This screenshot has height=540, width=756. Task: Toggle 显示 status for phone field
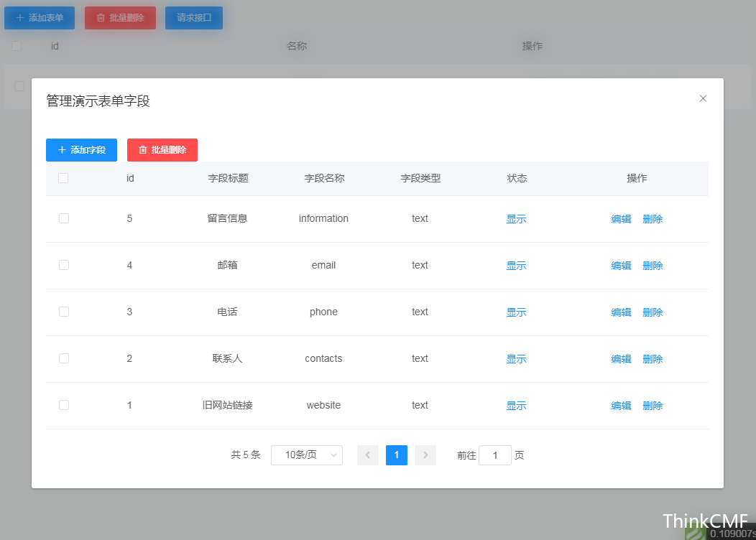[x=516, y=312]
